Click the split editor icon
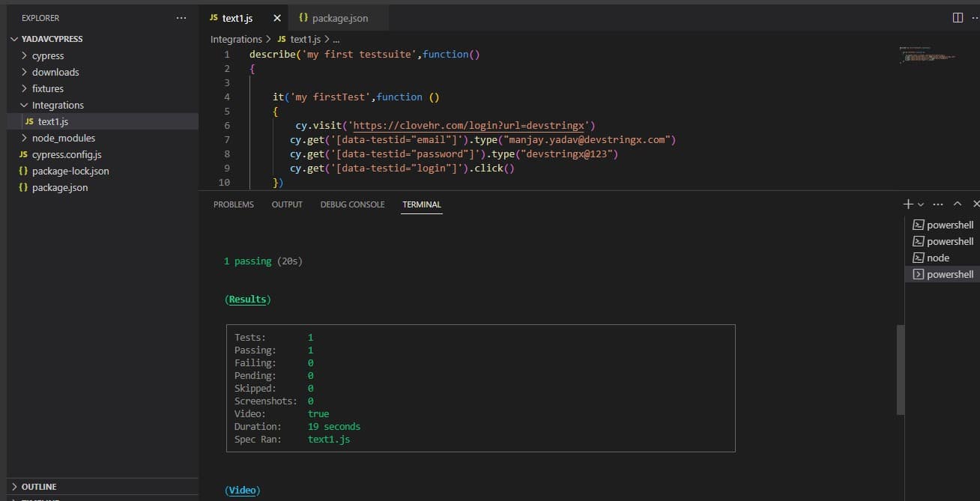 958,18
